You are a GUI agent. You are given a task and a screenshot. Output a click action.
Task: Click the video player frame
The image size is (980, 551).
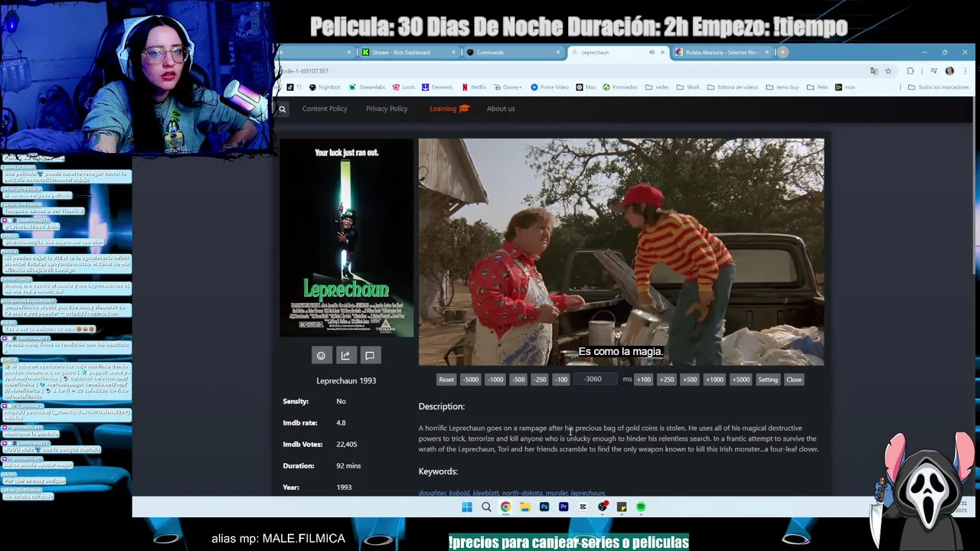pos(621,252)
